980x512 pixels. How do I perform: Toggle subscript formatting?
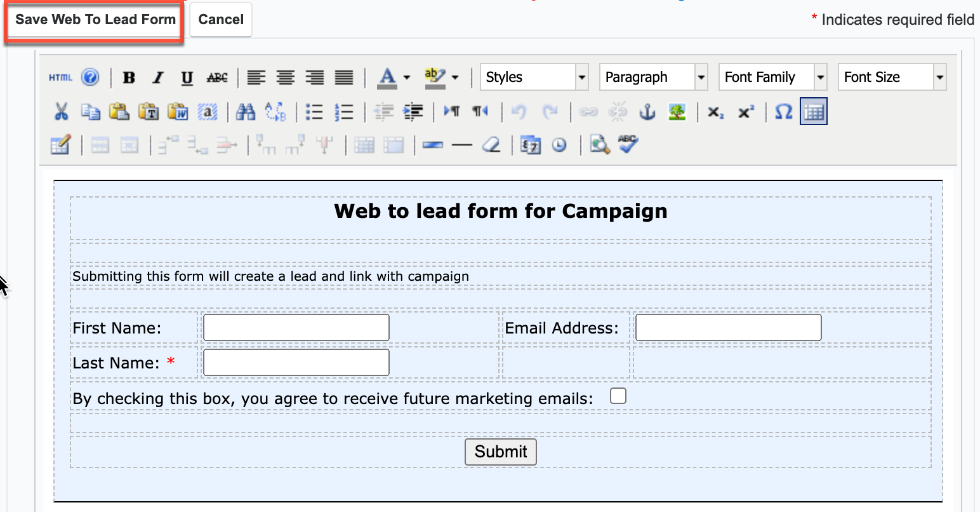(x=715, y=112)
